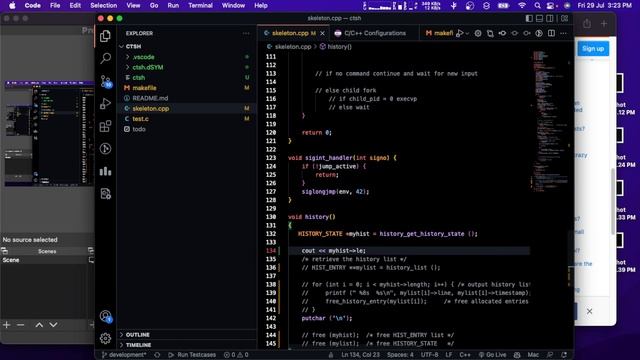Image resolution: width=640 pixels, height=360 pixels.
Task: Click LF end-of-line selector
Action: [449, 355]
